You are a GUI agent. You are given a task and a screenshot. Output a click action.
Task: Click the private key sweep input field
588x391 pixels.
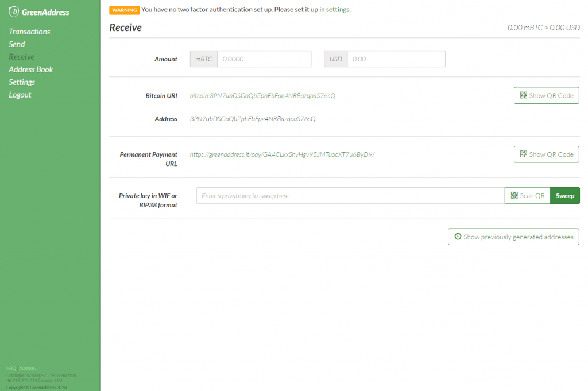350,196
